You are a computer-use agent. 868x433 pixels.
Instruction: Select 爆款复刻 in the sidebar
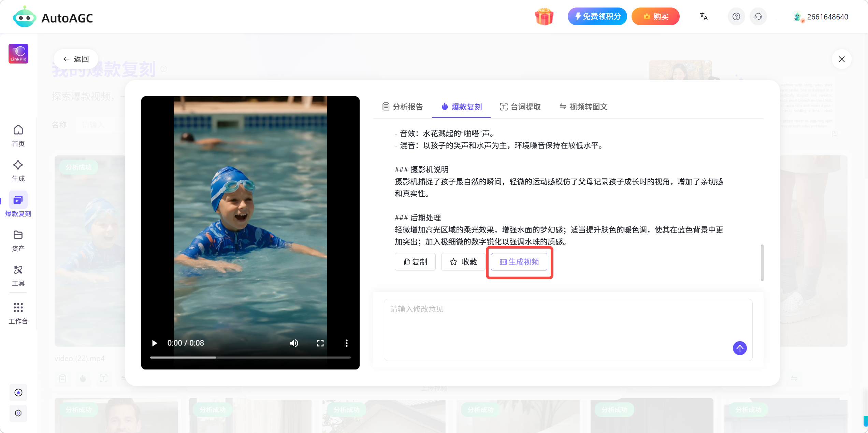(18, 204)
